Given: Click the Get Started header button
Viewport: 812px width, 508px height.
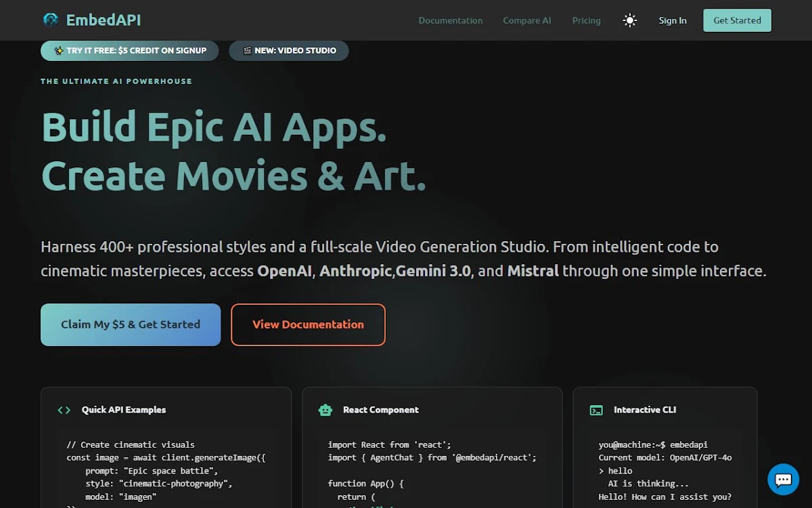Looking at the screenshot, I should pyautogui.click(x=738, y=20).
